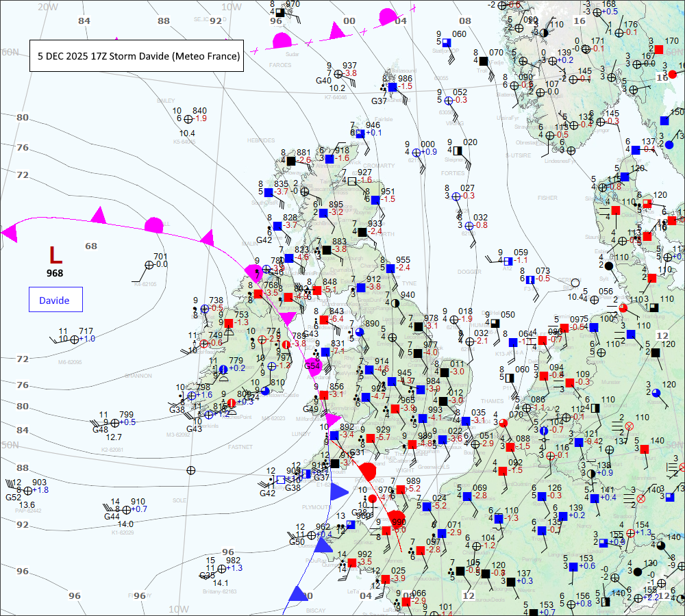Click the 968 central pressure value
The image size is (685, 616).
55,272
